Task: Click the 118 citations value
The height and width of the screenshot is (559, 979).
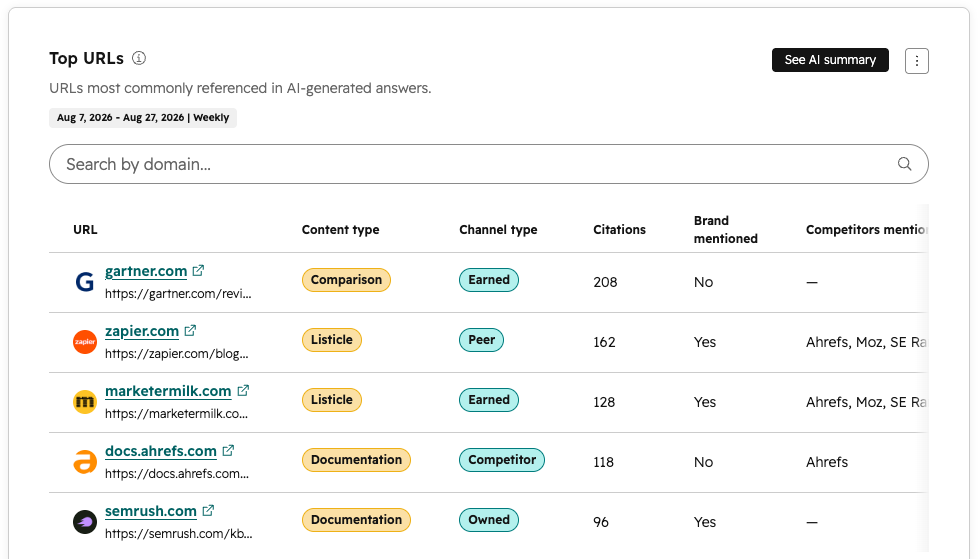Action: pyautogui.click(x=604, y=462)
